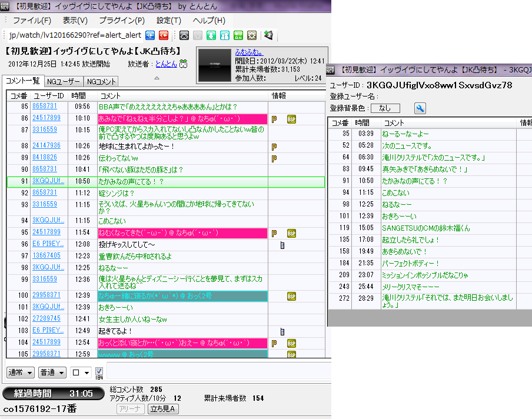Click the TV mascot icon beside broadcaster とんとん
Image resolution: width=532 pixels, height=419 pixels.
coord(183,64)
